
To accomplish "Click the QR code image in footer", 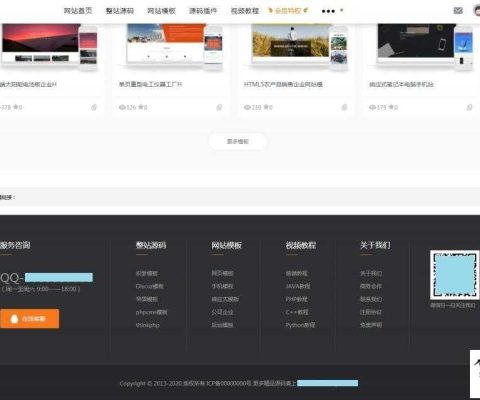I will tap(455, 275).
